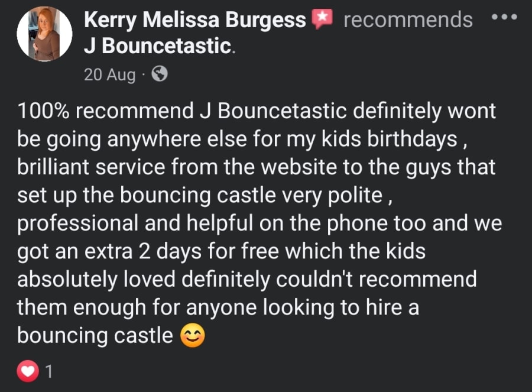Image resolution: width=532 pixels, height=392 pixels.
Task: Open the three-dot post options menu
Action: [504, 17]
